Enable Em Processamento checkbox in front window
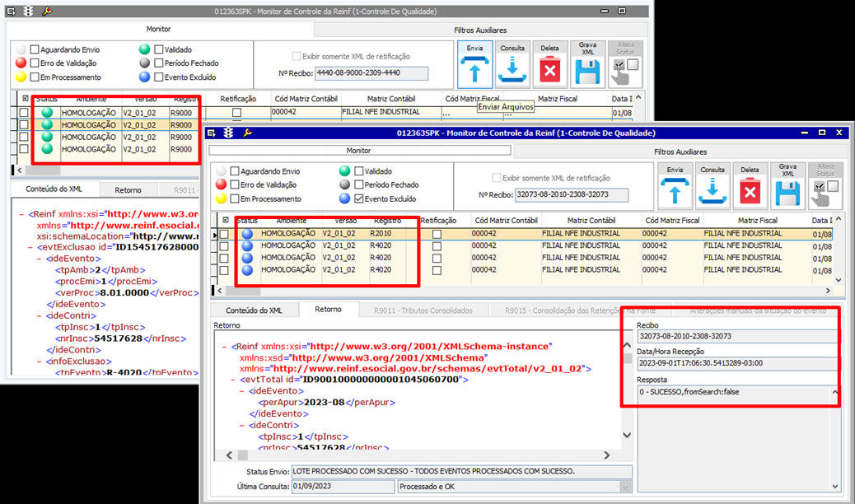 tap(235, 198)
